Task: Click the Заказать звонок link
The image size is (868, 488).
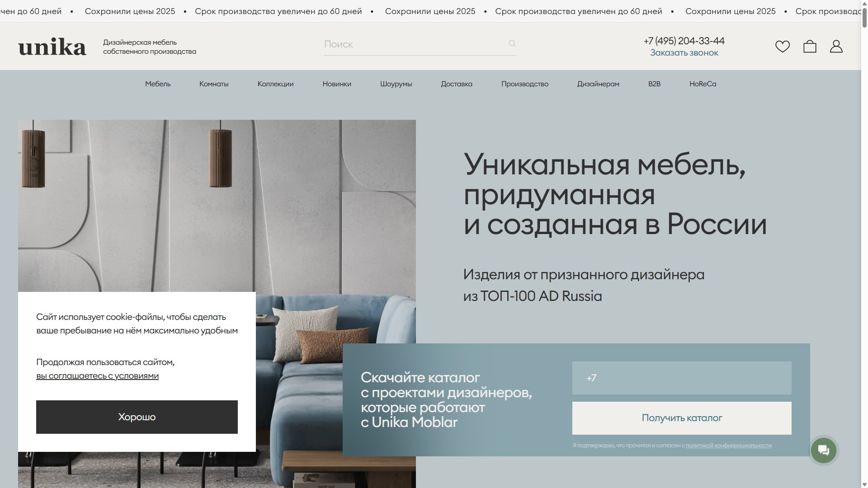Action: [x=684, y=53]
